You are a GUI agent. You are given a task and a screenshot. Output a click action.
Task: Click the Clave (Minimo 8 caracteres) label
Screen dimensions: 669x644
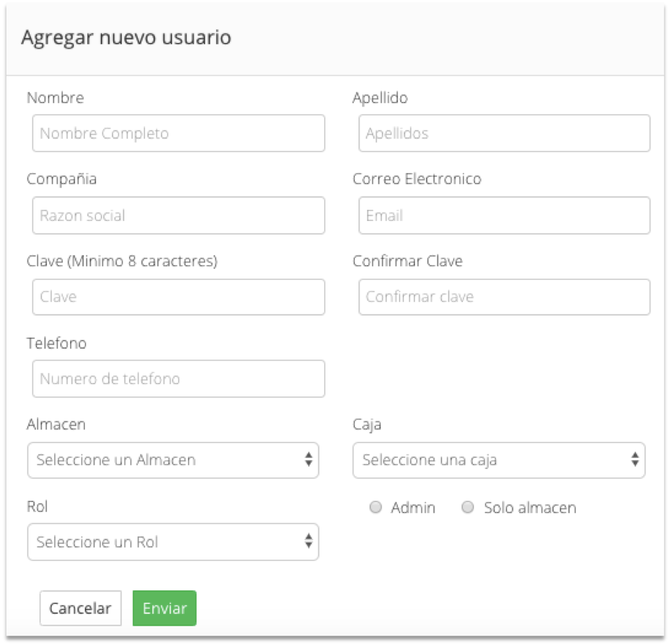[x=122, y=261]
